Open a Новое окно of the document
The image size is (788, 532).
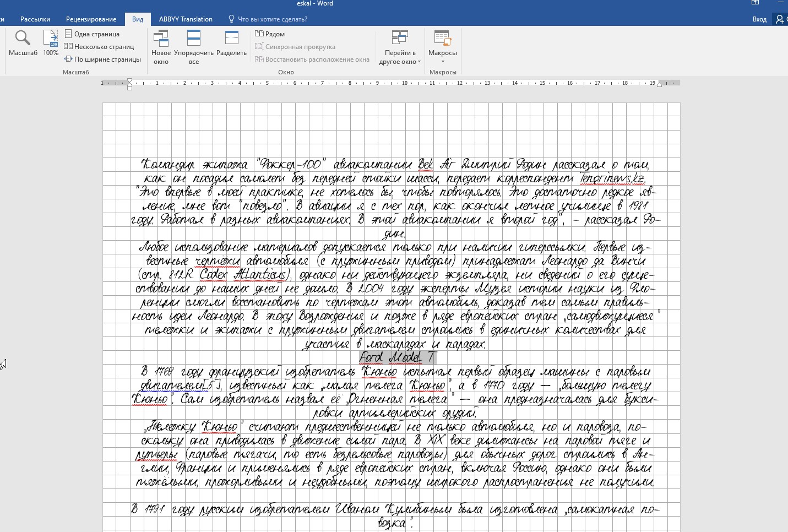[161, 48]
